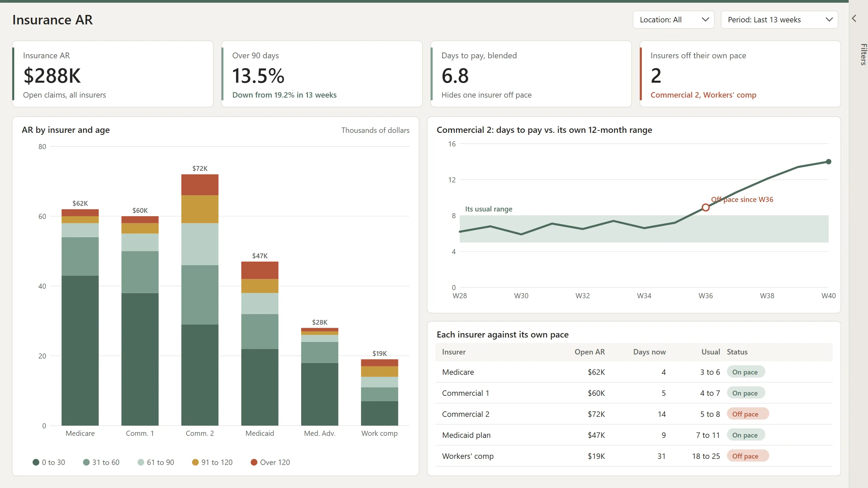Open the Location: All dropdown
The height and width of the screenshot is (488, 868).
point(673,20)
